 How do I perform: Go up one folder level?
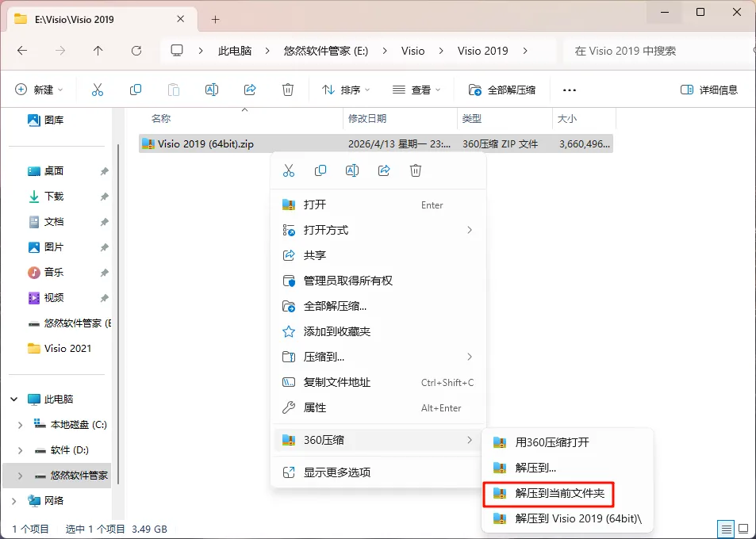[98, 51]
